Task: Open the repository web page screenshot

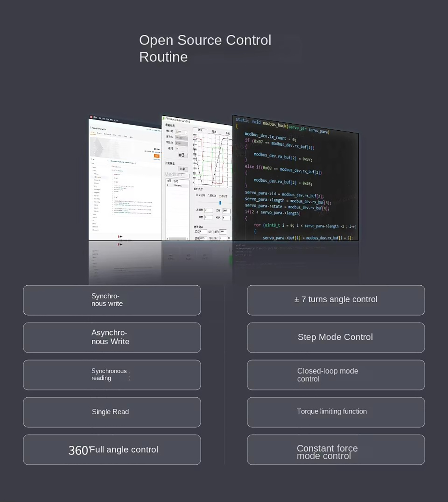Action: [x=125, y=179]
